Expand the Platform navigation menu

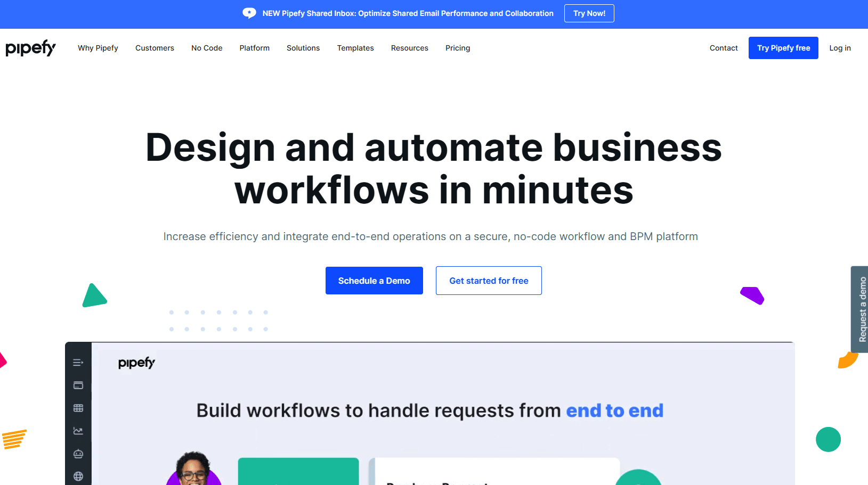(255, 48)
